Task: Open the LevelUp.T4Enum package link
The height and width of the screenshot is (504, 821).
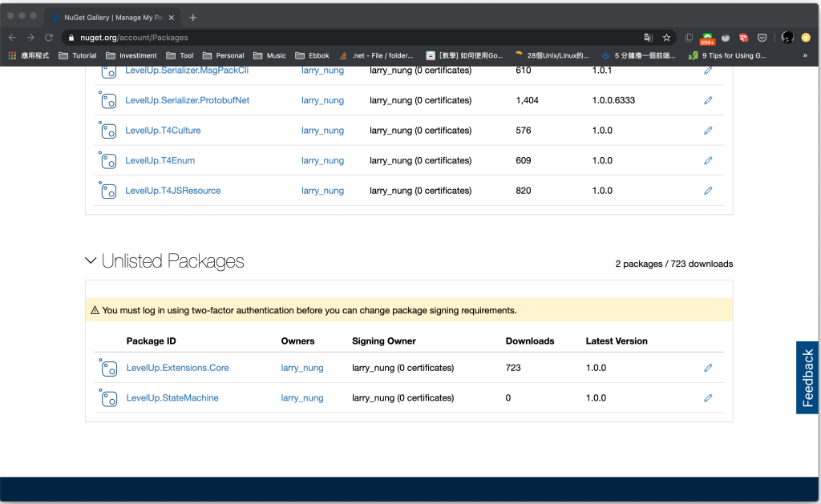Action: tap(160, 161)
